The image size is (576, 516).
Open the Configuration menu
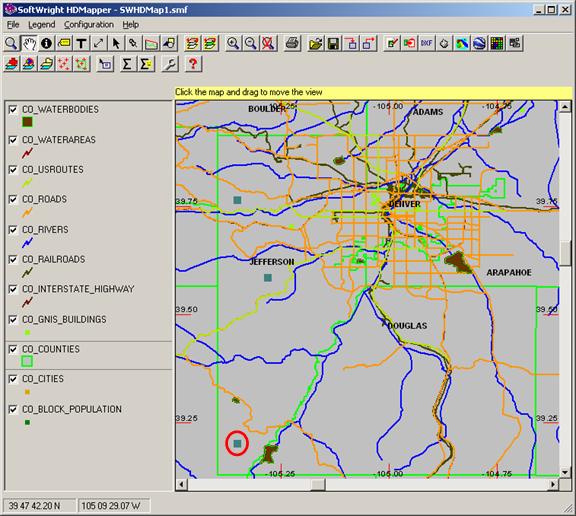(89, 25)
